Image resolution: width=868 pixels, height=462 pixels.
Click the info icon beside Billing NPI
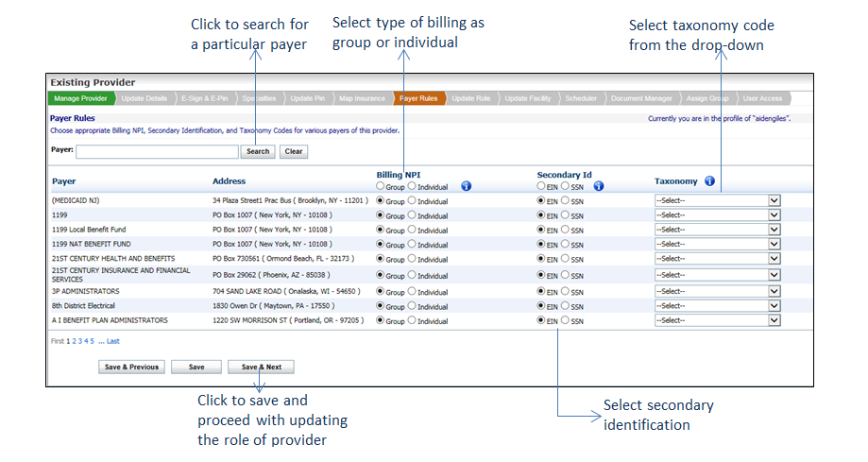466,186
